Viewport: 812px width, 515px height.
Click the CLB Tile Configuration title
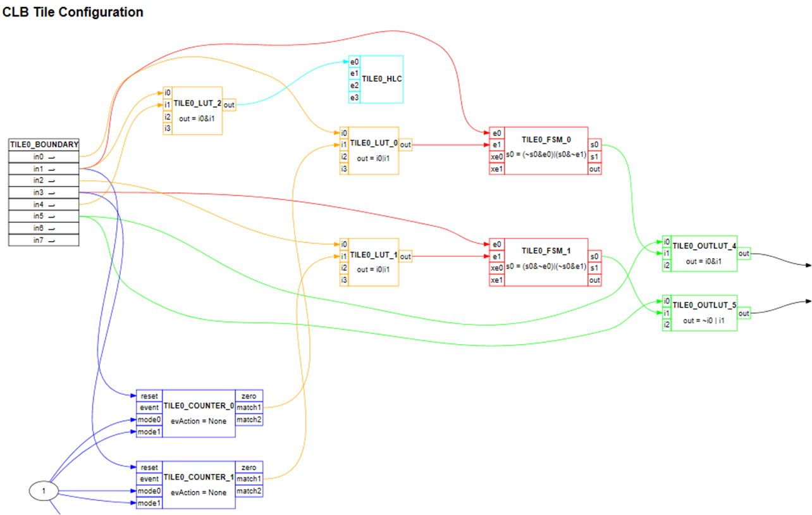tap(73, 11)
